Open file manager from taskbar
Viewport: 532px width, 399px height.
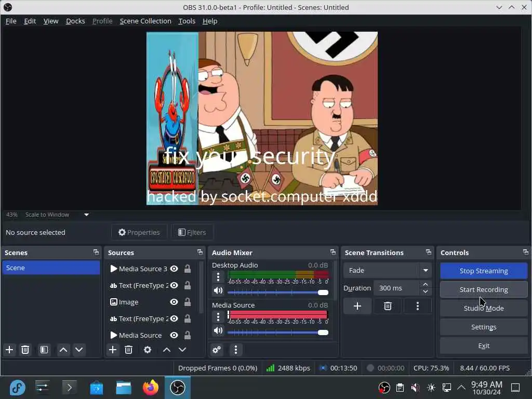point(124,388)
